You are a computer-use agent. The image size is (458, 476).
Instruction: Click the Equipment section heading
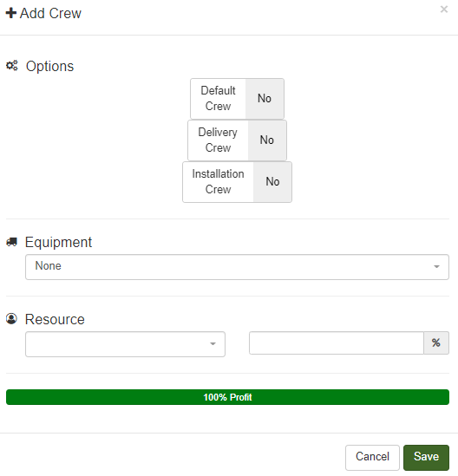point(58,242)
